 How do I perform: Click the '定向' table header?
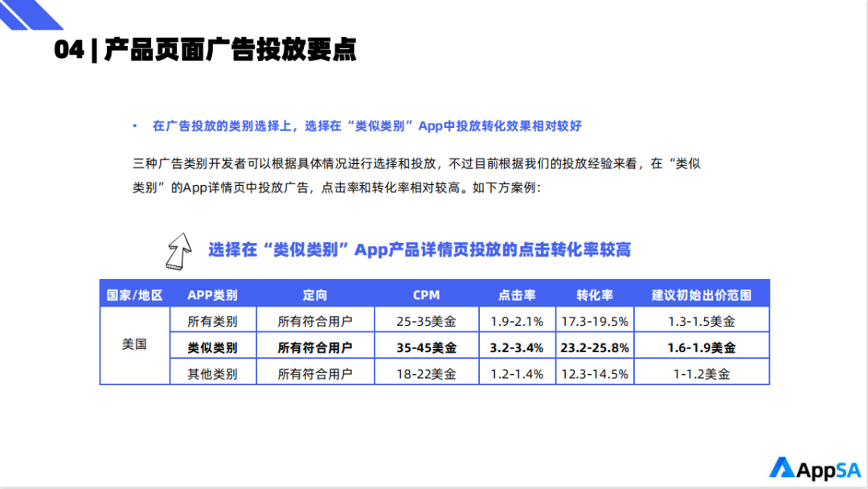(315, 295)
